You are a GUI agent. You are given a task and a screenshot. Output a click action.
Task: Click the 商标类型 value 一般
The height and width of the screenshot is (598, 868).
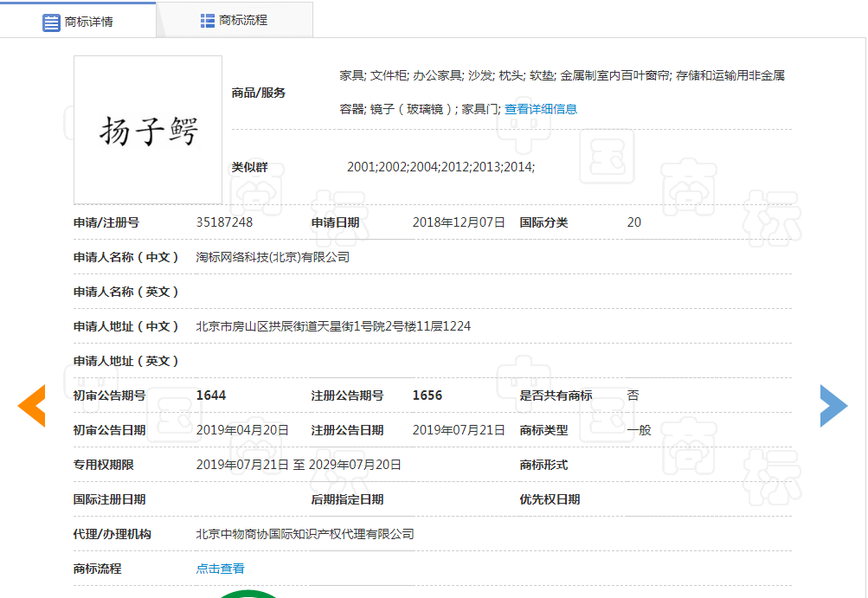[639, 430]
